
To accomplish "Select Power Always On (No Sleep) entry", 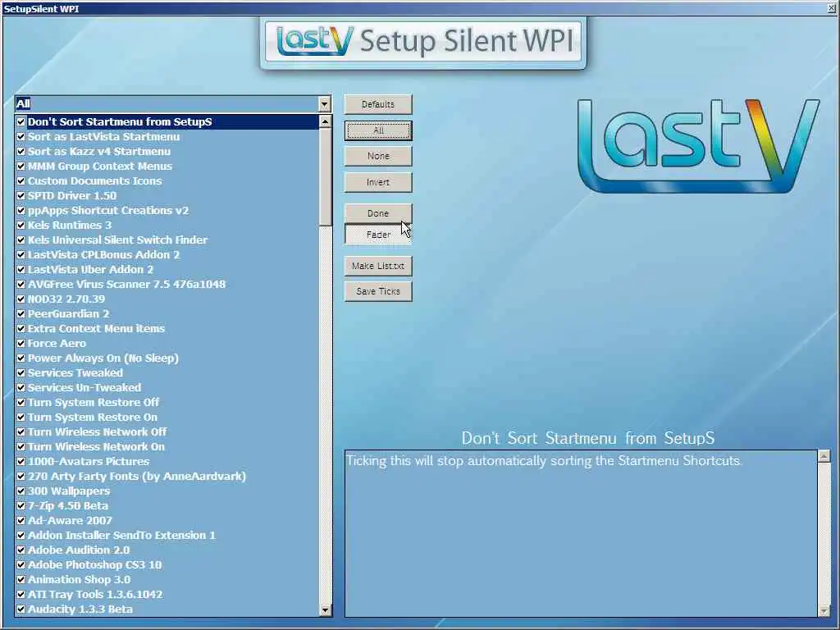I will [x=103, y=358].
